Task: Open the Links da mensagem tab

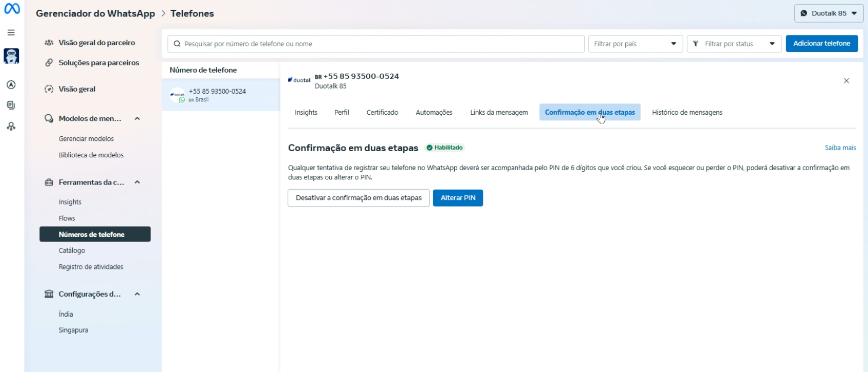Action: [499, 112]
